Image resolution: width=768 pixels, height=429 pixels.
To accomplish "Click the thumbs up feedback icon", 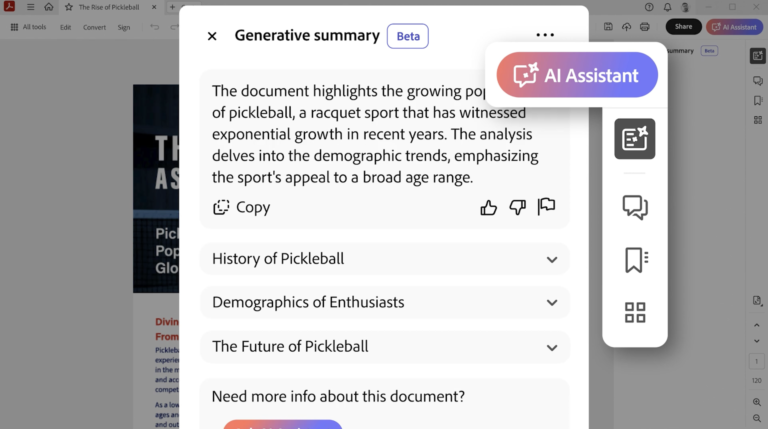I will pos(488,208).
